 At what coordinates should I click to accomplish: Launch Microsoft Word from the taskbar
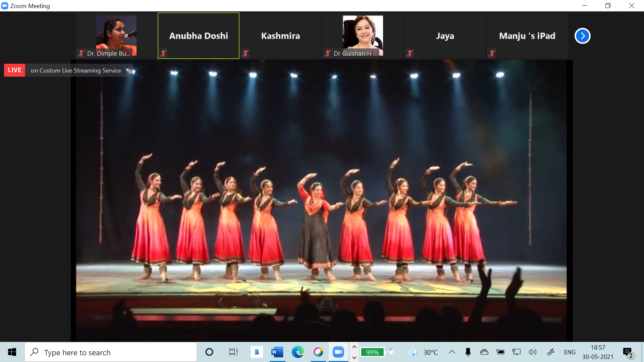(277, 352)
